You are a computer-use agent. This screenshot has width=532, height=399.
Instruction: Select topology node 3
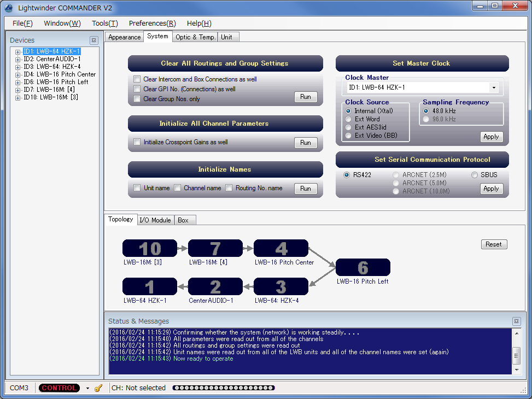click(x=281, y=286)
